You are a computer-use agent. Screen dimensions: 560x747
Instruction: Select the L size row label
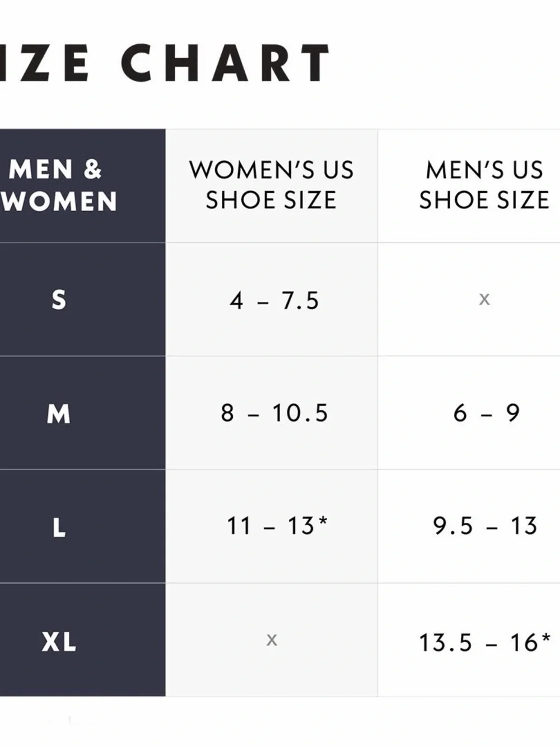(59, 527)
